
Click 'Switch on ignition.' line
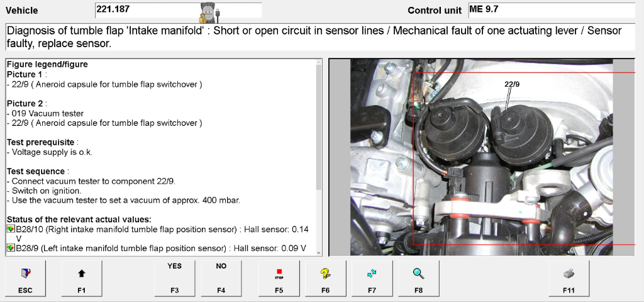44,191
